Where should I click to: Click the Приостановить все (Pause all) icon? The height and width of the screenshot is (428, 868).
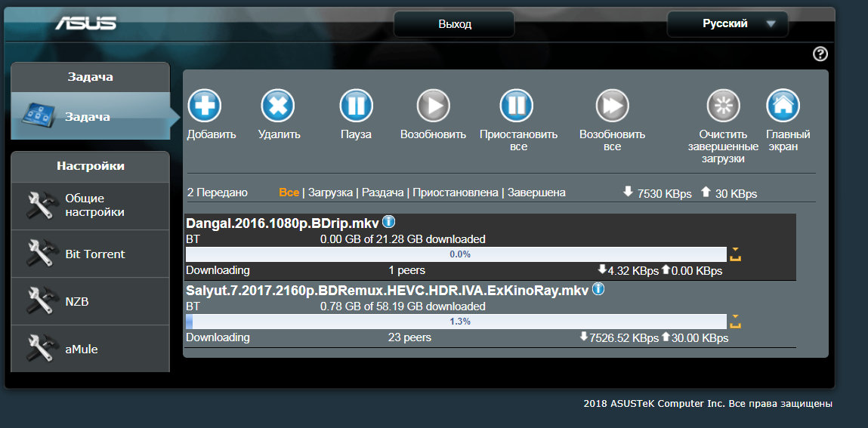coord(517,106)
